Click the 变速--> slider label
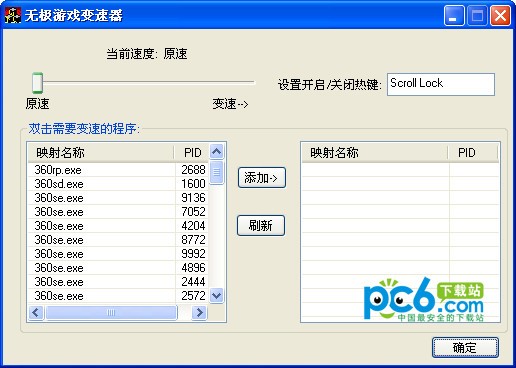This screenshot has width=516, height=368. point(230,104)
